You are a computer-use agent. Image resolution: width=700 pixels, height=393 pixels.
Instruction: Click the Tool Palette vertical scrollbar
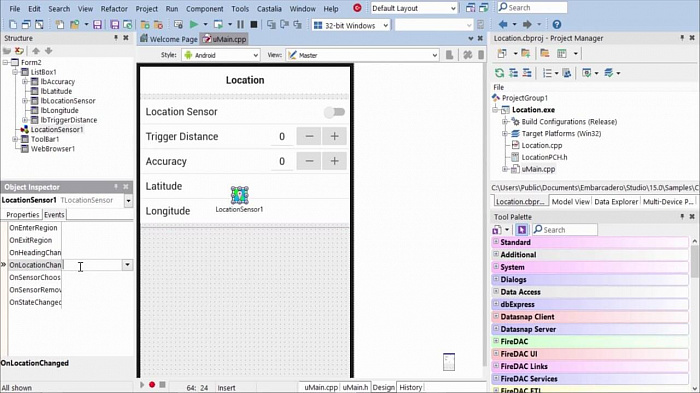pos(695,314)
